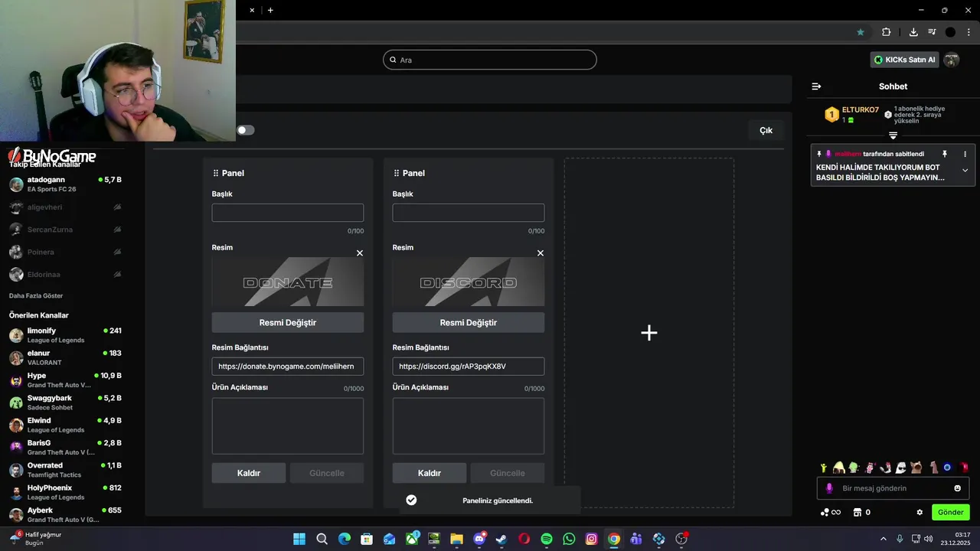Remove image from Discord panel

(541, 253)
